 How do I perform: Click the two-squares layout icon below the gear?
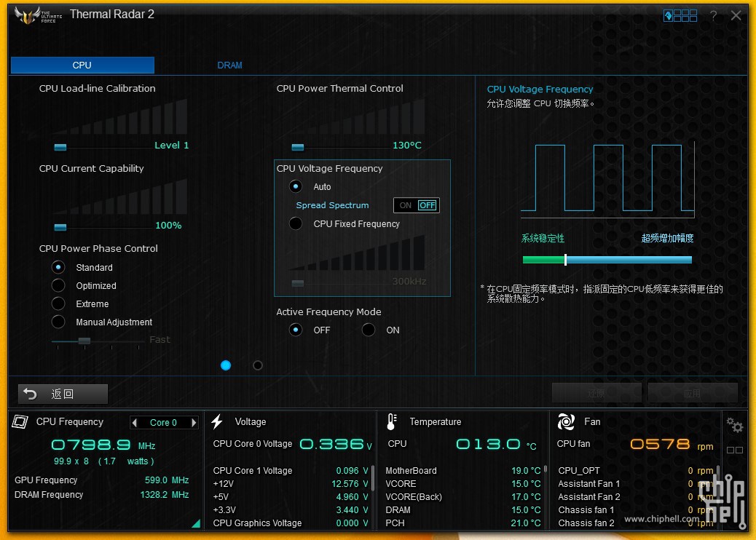[x=735, y=450]
